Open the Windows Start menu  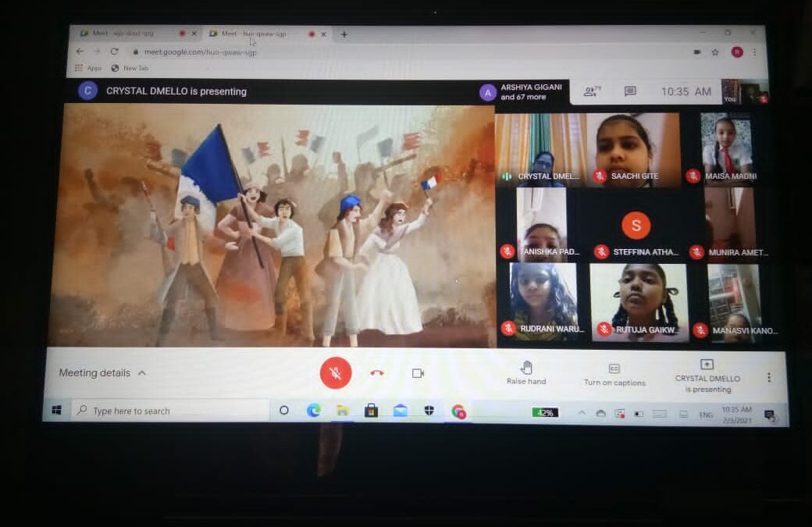57,411
